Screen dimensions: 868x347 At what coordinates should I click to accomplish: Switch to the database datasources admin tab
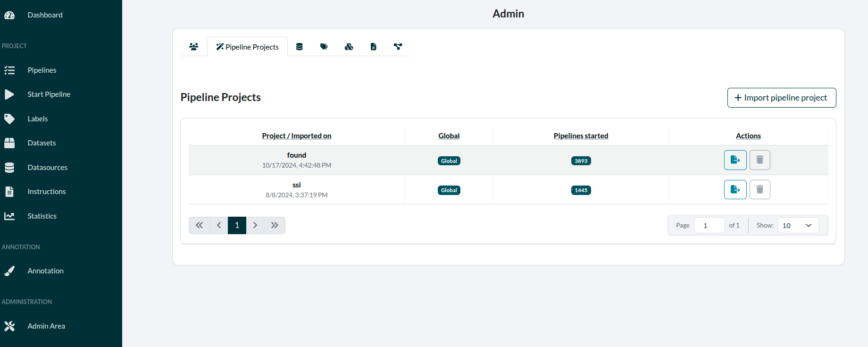[x=299, y=47]
